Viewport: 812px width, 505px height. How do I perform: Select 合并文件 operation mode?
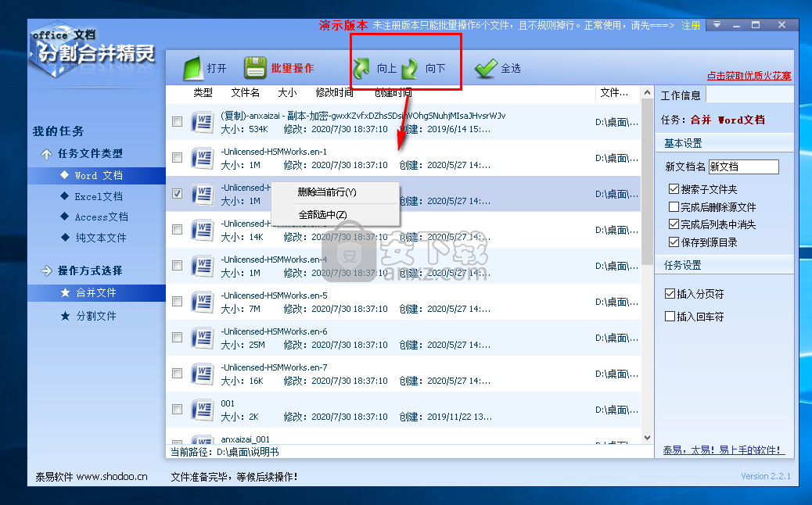(x=96, y=293)
